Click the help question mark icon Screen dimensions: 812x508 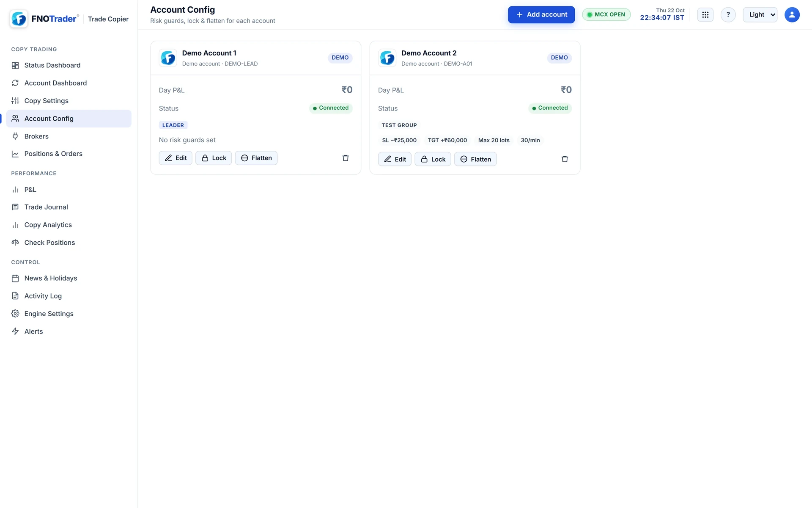[x=728, y=15]
